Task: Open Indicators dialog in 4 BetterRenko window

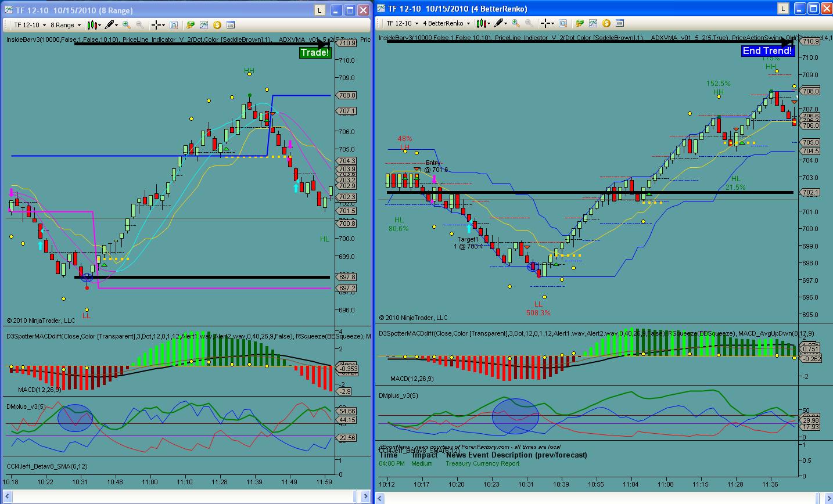Action: coord(593,23)
